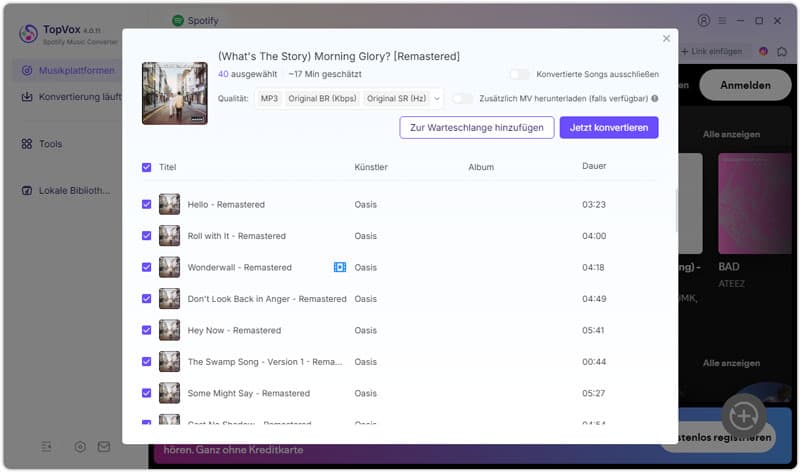Click Oasis artist in Hey Now row
The width and height of the screenshot is (800, 472).
coord(365,331)
